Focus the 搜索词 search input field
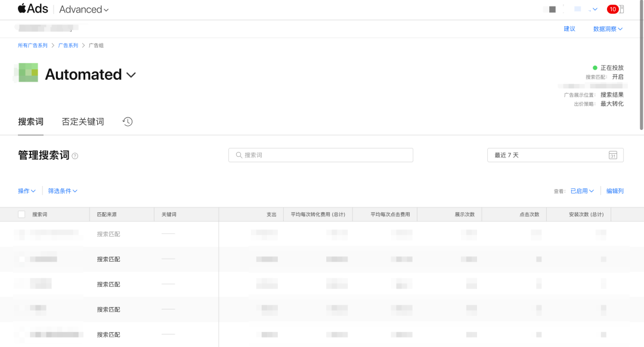Image resolution: width=644 pixels, height=347 pixels. (321, 155)
